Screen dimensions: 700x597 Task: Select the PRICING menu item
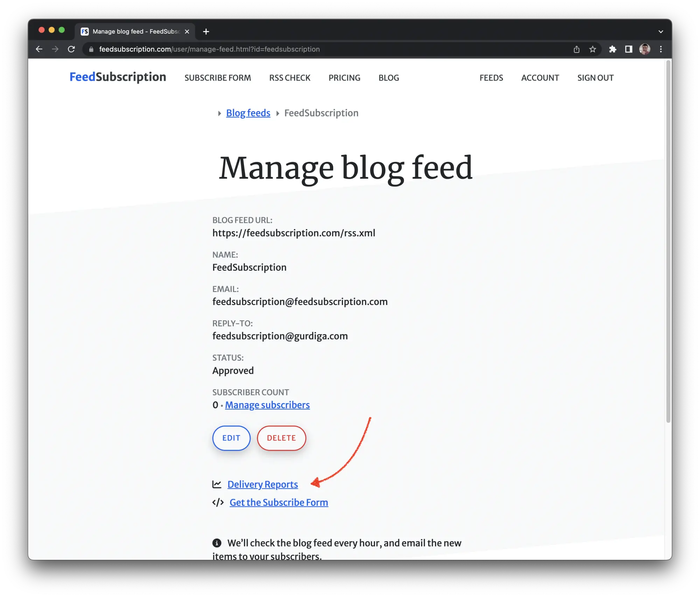click(x=344, y=78)
